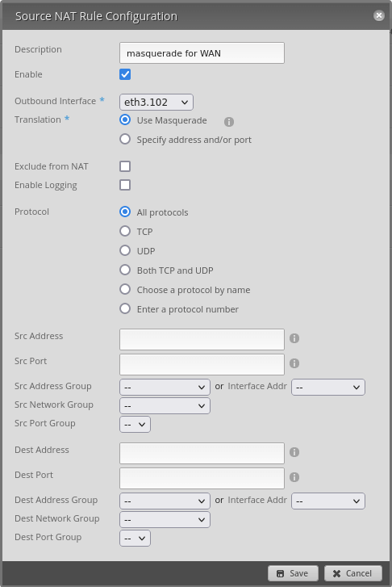The width and height of the screenshot is (392, 587).
Task: Open the Outbound Interface eth3.102 dropdown
Action: point(156,103)
